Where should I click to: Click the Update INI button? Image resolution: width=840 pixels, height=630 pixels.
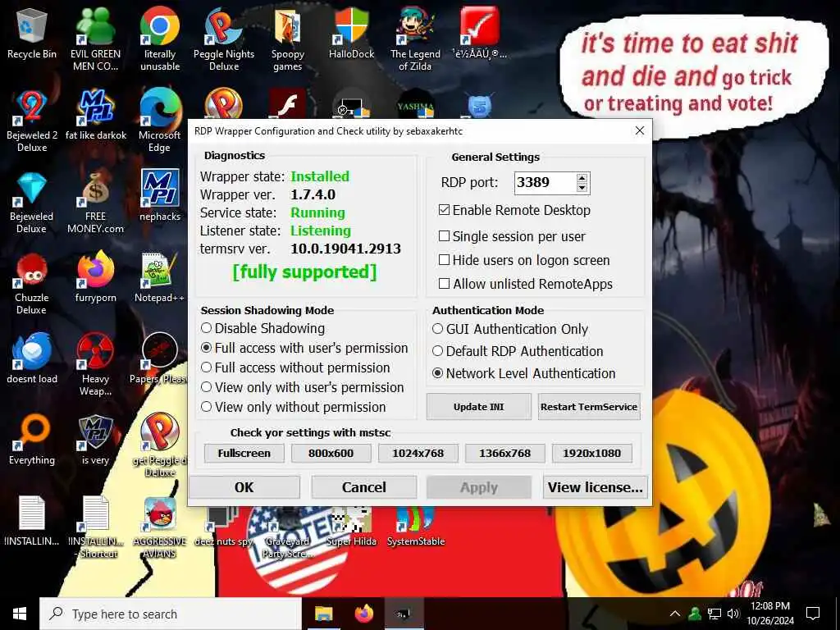(479, 407)
